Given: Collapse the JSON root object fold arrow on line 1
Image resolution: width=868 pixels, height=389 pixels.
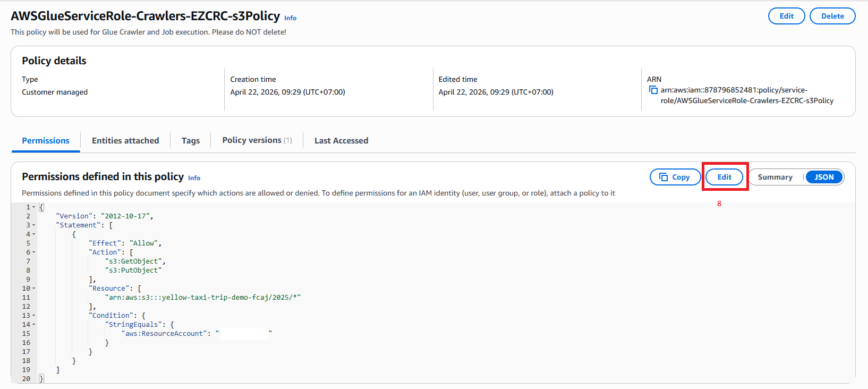Looking at the screenshot, I should (x=34, y=207).
